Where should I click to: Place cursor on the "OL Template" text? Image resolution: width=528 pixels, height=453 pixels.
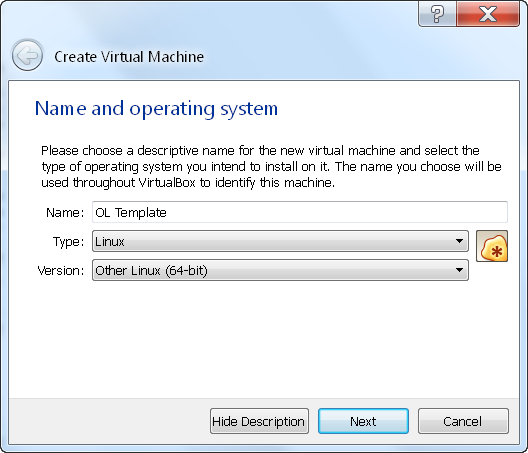131,213
